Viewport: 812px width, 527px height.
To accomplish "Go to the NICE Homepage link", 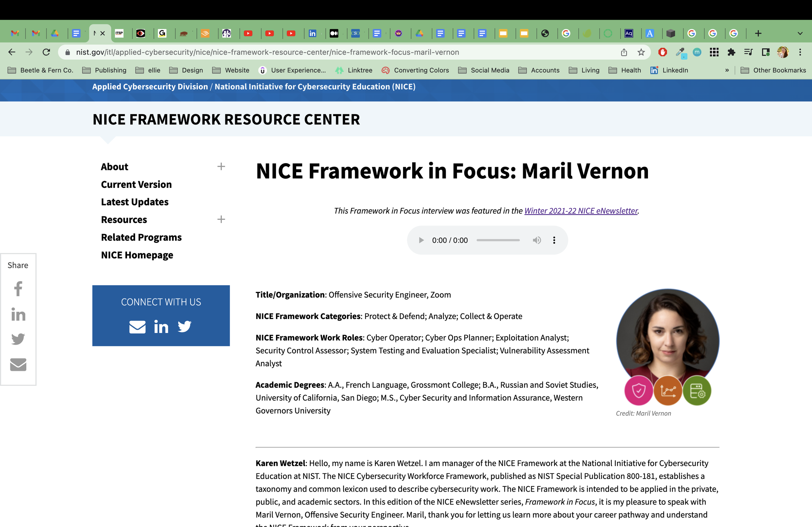I will [137, 255].
